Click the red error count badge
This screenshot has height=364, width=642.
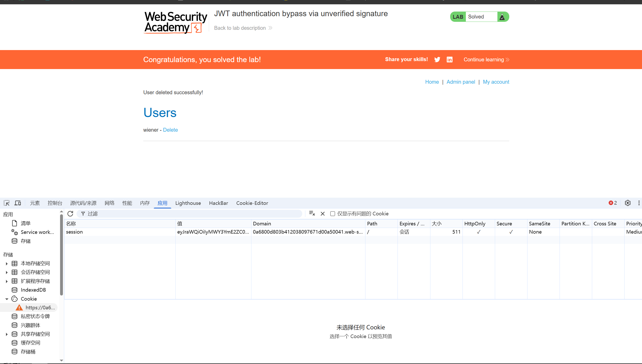pyautogui.click(x=613, y=203)
